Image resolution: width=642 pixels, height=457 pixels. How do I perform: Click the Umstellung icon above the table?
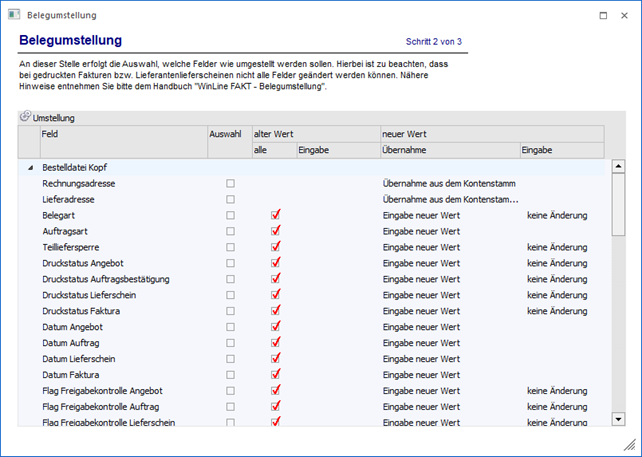25,117
